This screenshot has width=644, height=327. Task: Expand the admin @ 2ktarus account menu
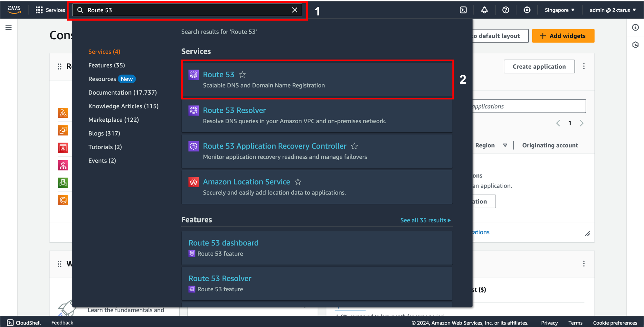point(613,10)
